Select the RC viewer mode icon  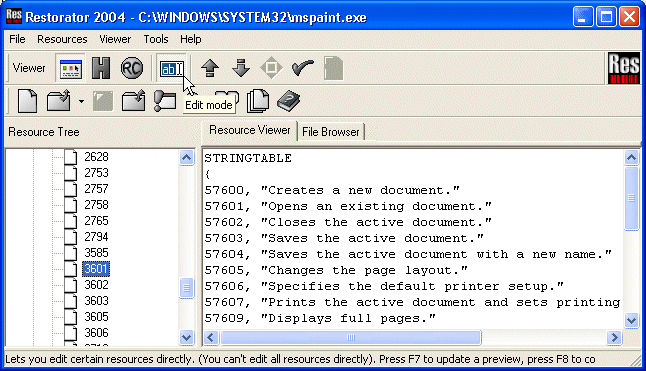coord(132,68)
